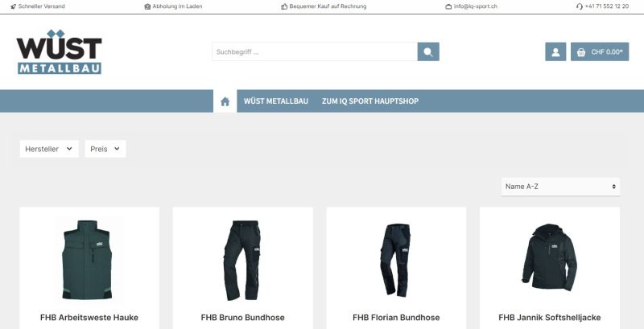Focus the Suchbegriff search field

click(x=315, y=51)
